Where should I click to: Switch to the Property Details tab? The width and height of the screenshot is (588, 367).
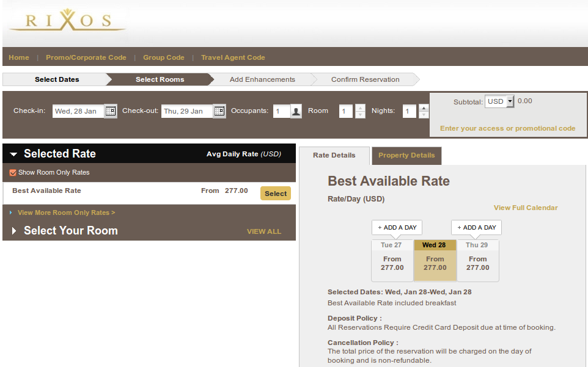pos(406,155)
